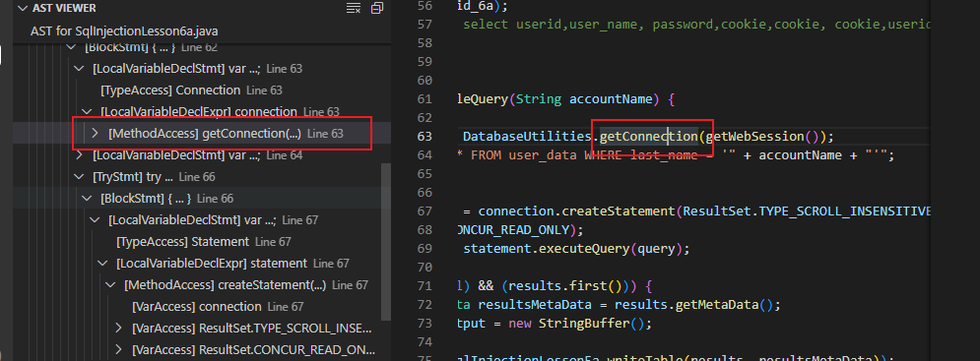Screen dimensions: 980x361
Task: Click the Clear AST icon in AST Viewer header
Action: point(354,9)
